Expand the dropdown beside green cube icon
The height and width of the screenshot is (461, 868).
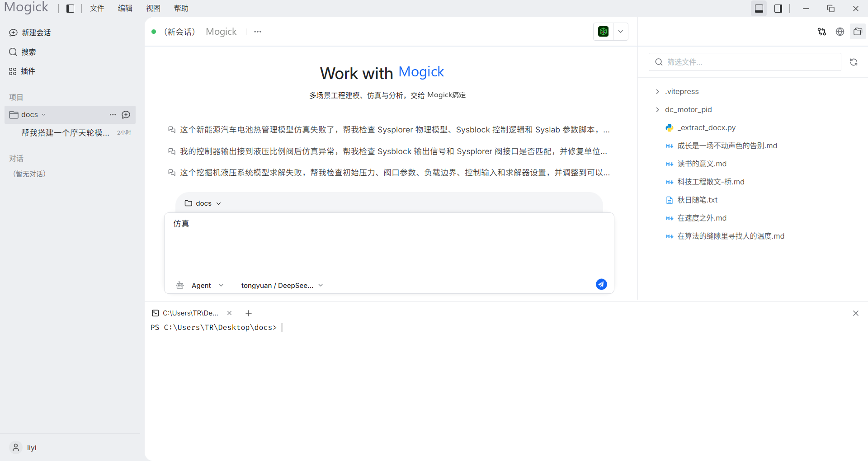click(621, 32)
